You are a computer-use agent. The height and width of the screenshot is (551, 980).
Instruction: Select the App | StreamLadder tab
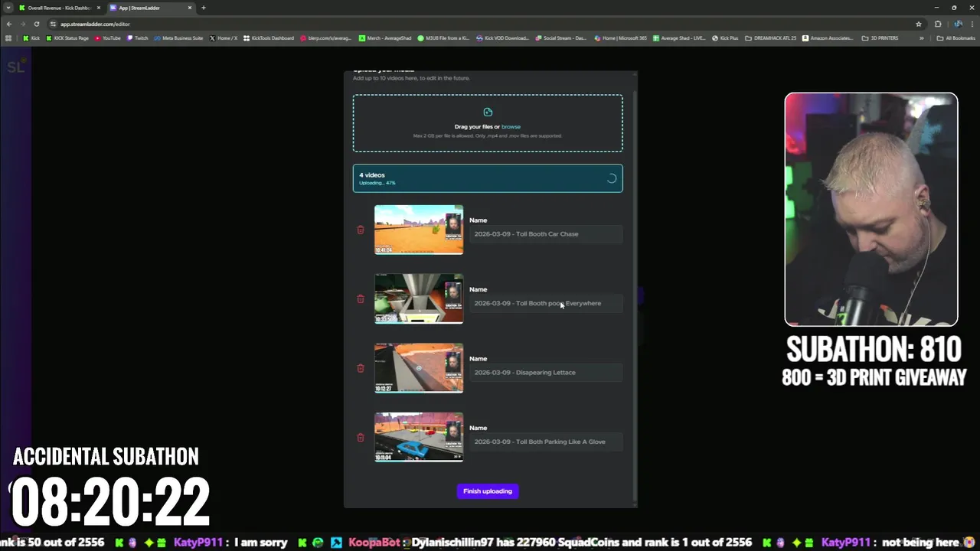pos(149,8)
